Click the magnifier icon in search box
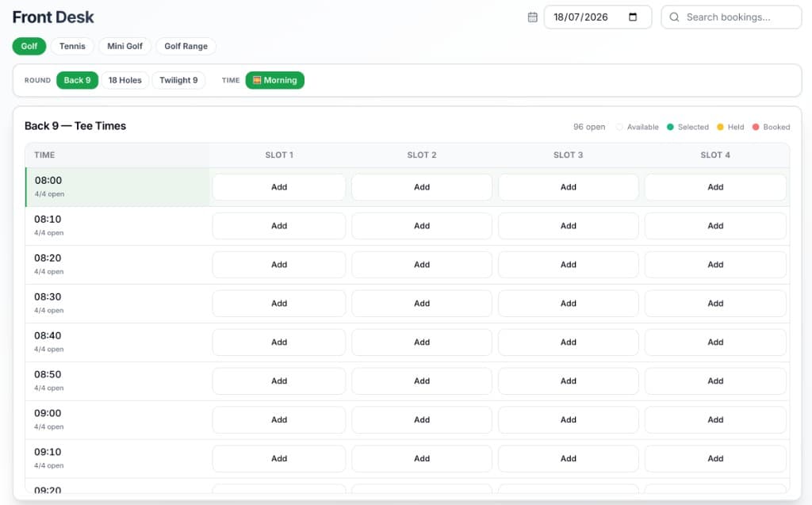 pos(674,17)
